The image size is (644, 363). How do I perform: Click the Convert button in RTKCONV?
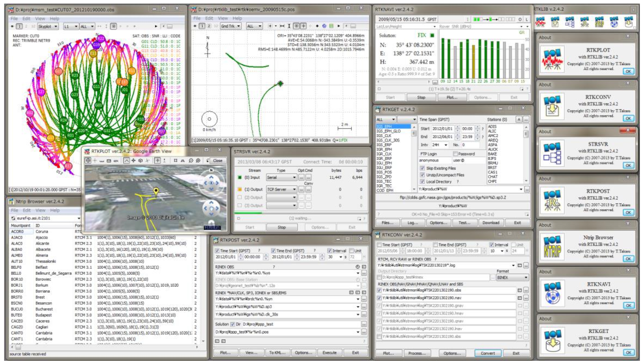click(488, 353)
